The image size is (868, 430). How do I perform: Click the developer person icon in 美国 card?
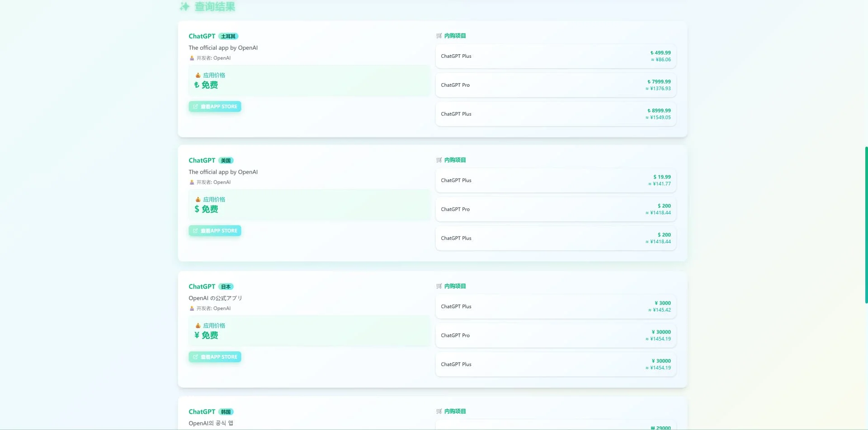click(192, 182)
